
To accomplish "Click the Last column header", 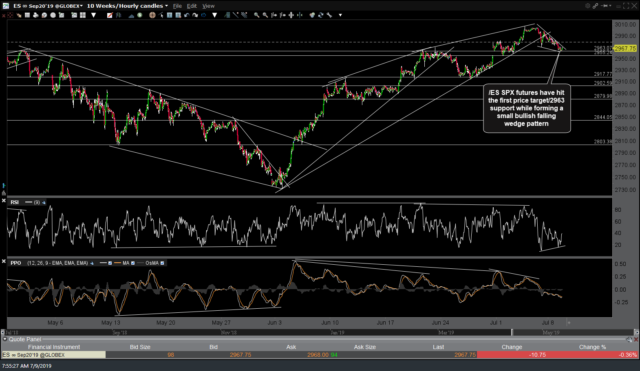I will (x=438, y=347).
